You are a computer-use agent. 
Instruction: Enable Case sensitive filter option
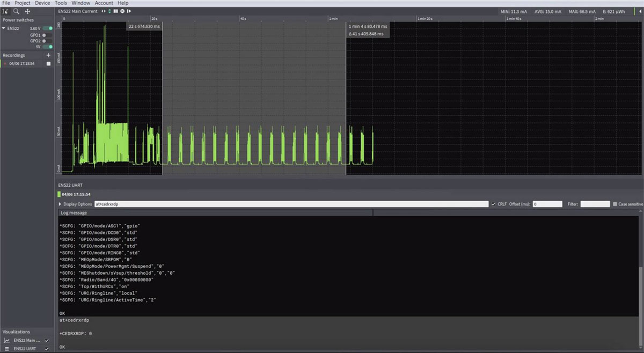pos(615,204)
